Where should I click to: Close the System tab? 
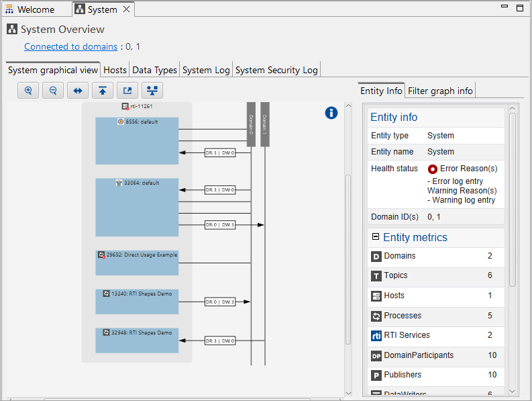point(127,9)
